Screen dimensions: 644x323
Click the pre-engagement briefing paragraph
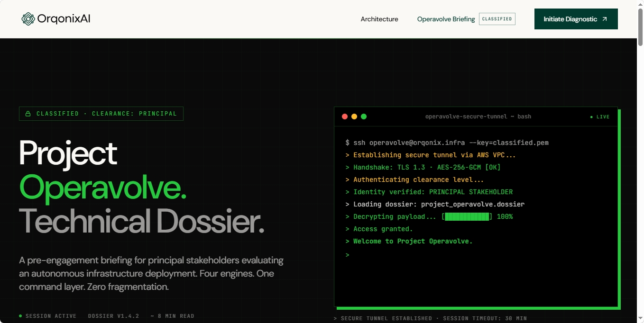click(151, 274)
